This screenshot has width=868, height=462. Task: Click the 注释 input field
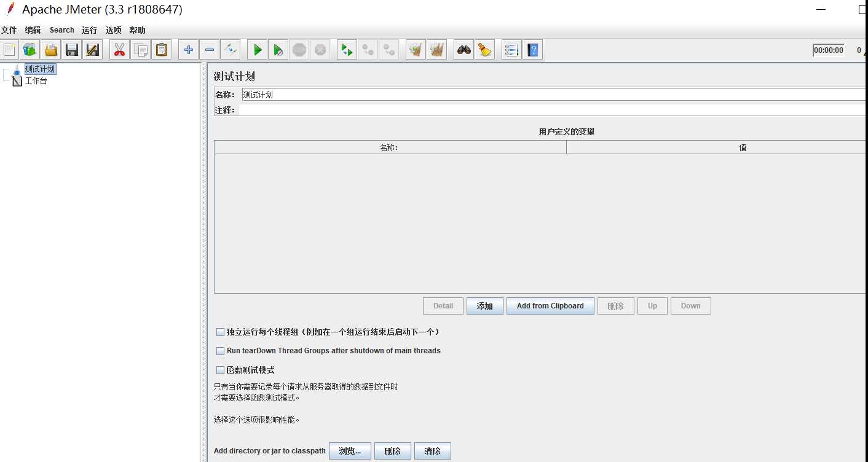pyautogui.click(x=553, y=110)
